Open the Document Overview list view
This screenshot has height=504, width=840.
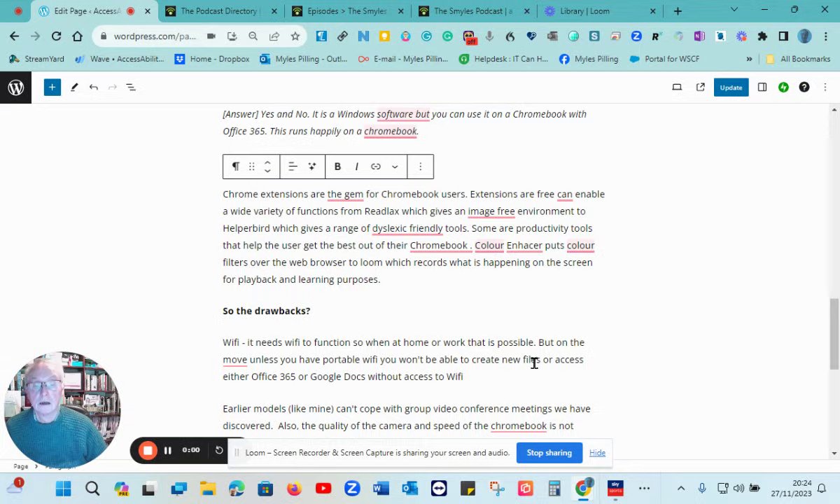[131, 87]
